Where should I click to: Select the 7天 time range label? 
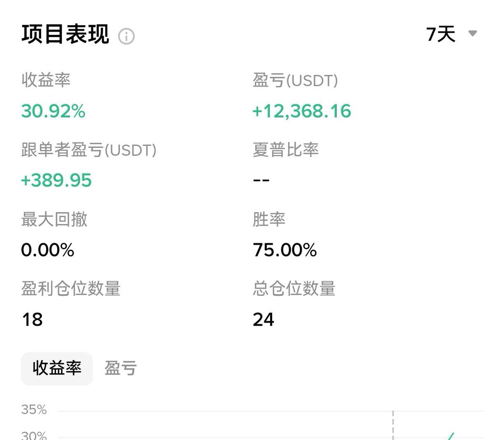pos(441,34)
